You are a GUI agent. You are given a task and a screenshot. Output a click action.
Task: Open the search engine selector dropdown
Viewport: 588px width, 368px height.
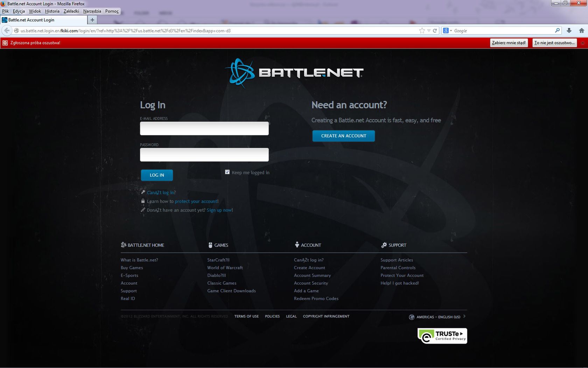coord(448,30)
